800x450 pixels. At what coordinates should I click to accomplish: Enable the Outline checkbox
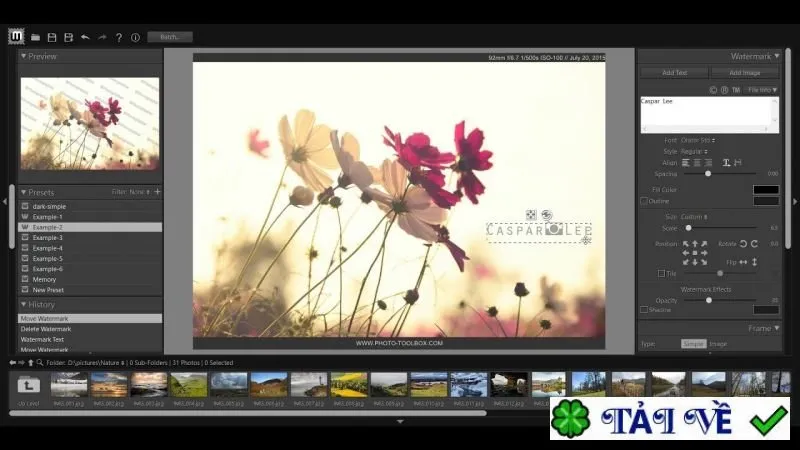644,201
